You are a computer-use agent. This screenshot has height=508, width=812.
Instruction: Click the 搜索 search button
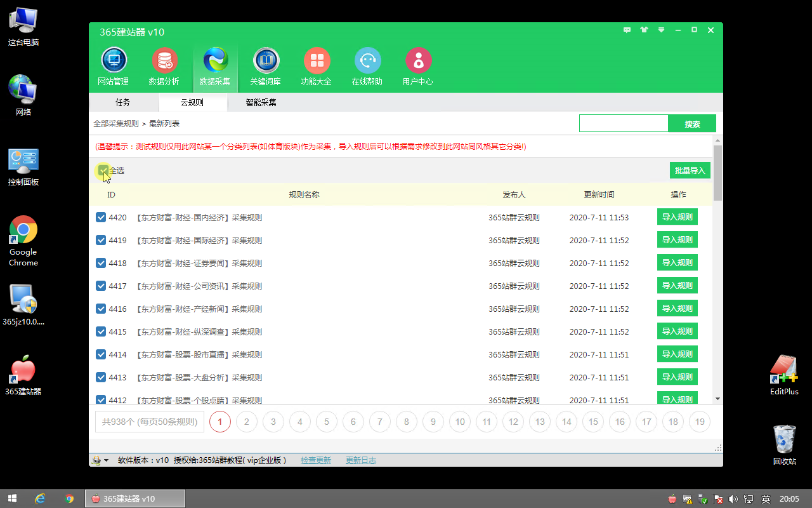click(x=692, y=124)
